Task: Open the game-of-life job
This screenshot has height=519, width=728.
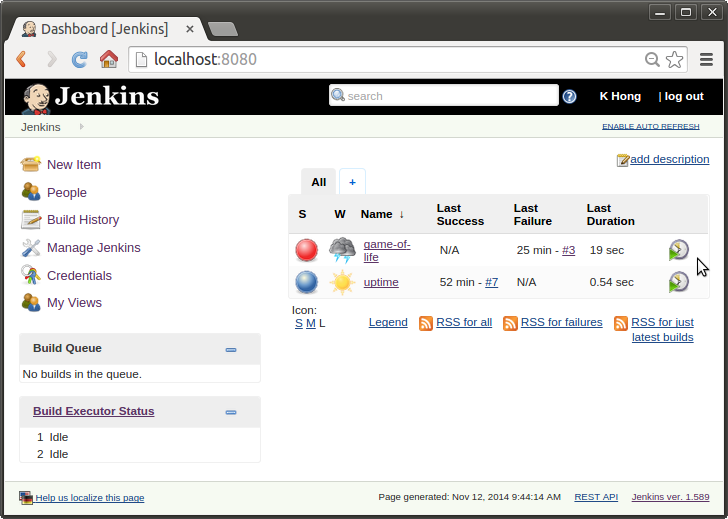Action: [x=387, y=251]
